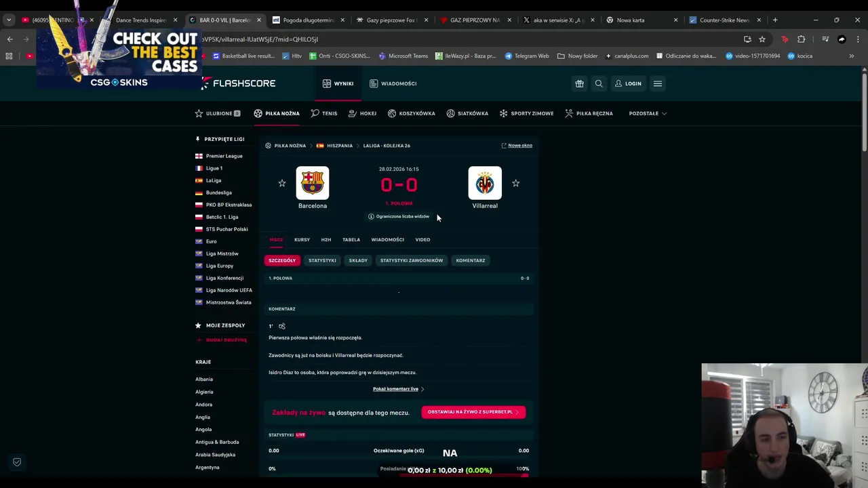Add Villarreal to favorites star

point(516,183)
